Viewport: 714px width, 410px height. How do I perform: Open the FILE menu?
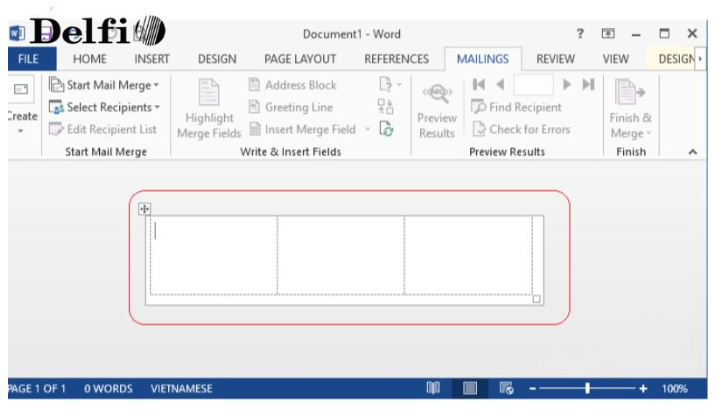[x=23, y=59]
